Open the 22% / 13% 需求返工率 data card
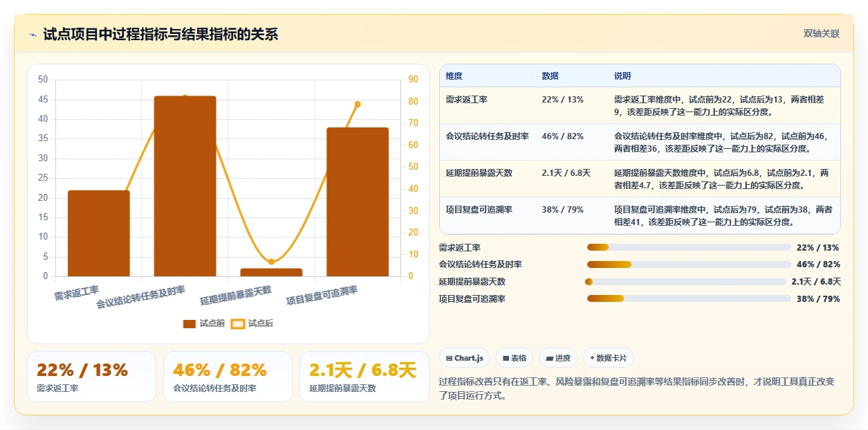The height and width of the screenshot is (430, 868). coord(91,377)
